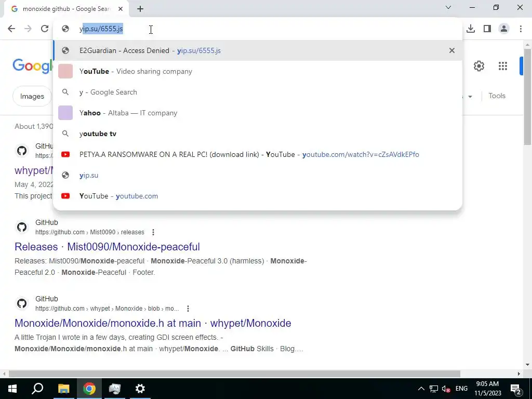
Task: Open the tab search chevron
Action: [448, 7]
